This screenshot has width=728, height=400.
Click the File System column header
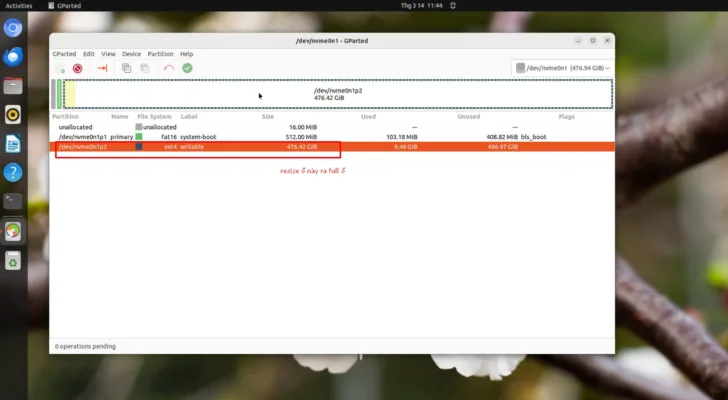154,116
